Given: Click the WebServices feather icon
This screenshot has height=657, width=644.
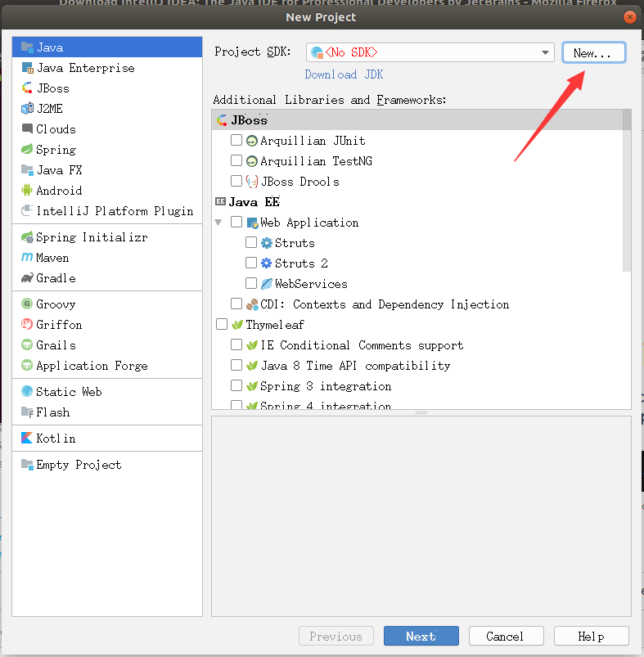Looking at the screenshot, I should [x=267, y=284].
